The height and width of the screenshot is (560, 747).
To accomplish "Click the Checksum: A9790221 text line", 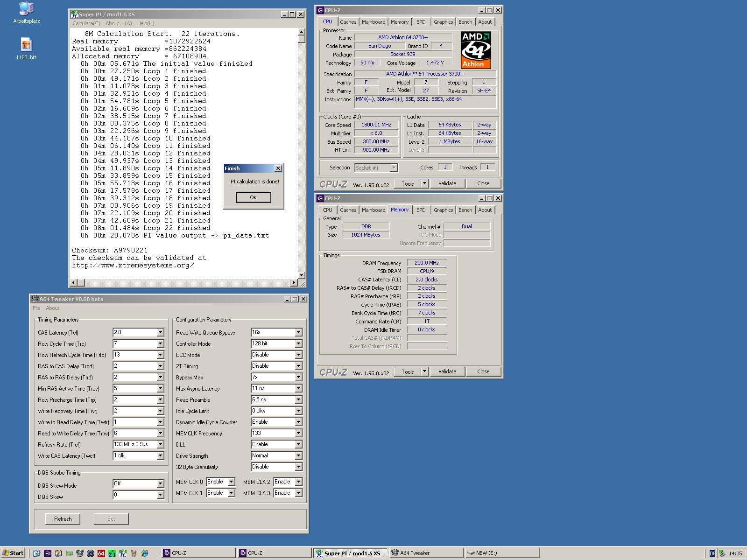I will 110,251.
